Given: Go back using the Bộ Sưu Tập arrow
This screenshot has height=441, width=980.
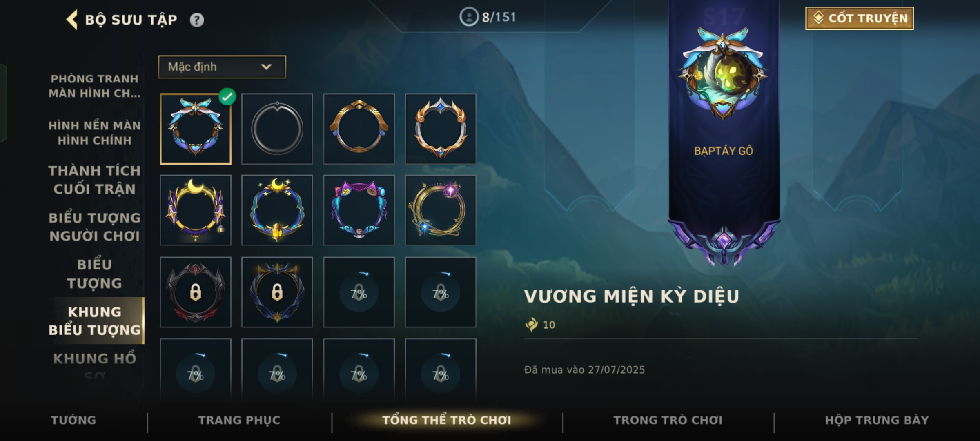Looking at the screenshot, I should (x=72, y=20).
